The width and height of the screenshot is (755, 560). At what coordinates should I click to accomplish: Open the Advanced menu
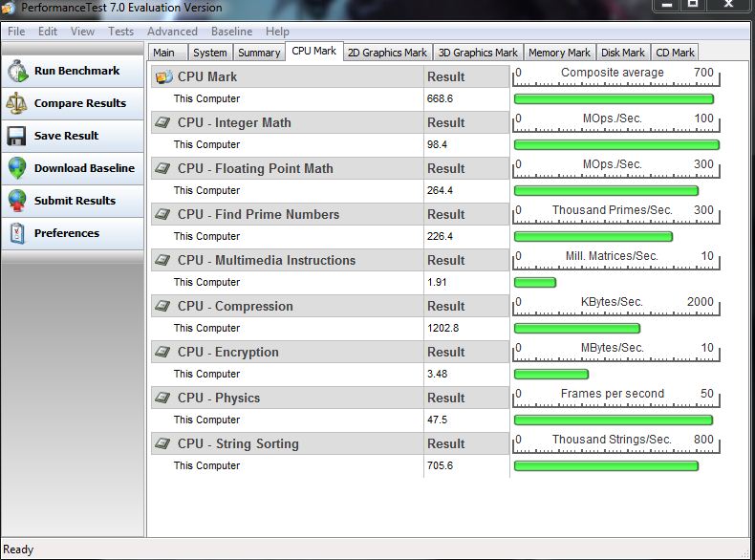(172, 32)
